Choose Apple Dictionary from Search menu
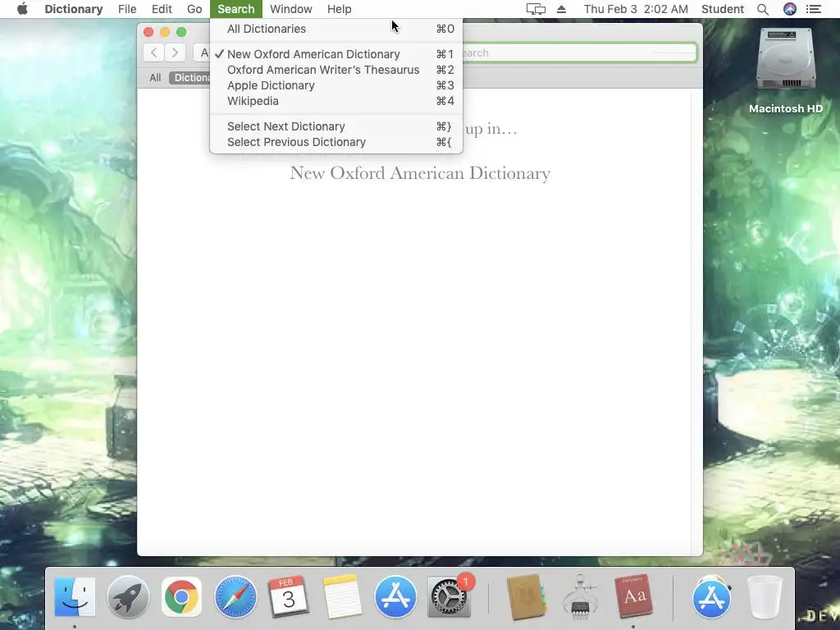The width and height of the screenshot is (840, 630). pos(336,85)
